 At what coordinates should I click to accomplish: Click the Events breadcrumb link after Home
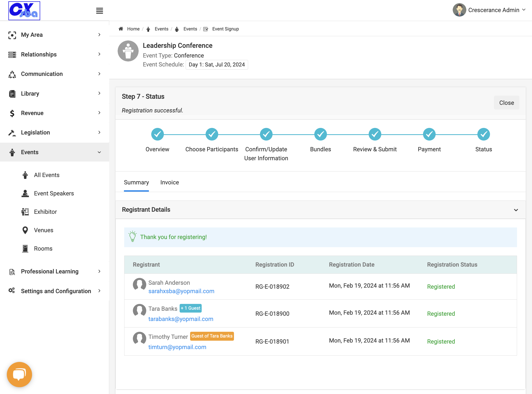(161, 29)
